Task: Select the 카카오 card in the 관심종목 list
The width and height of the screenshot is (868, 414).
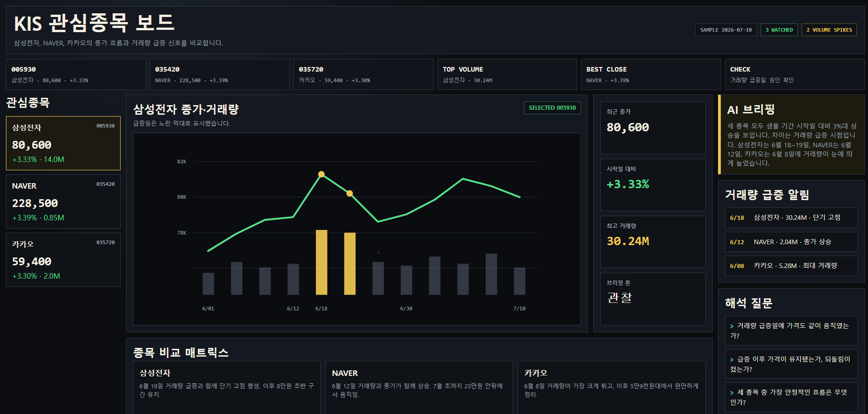Action: point(63,260)
